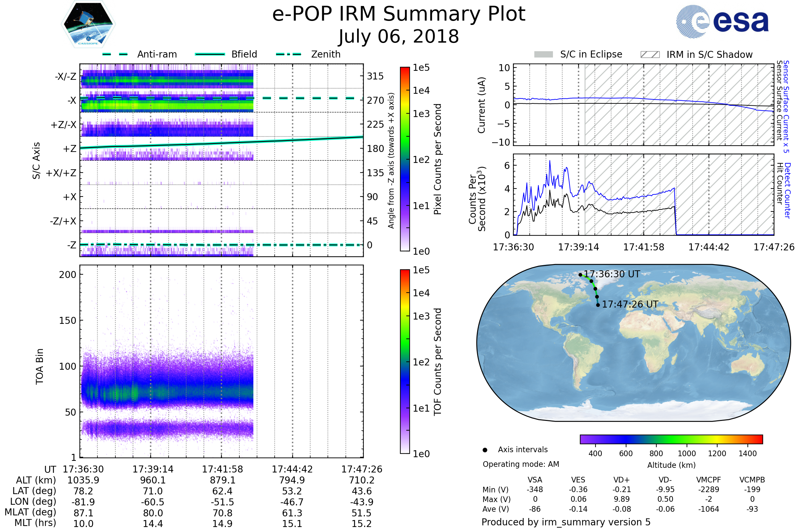Click the e-POP IRM Summary Plot title

pyautogui.click(x=399, y=14)
